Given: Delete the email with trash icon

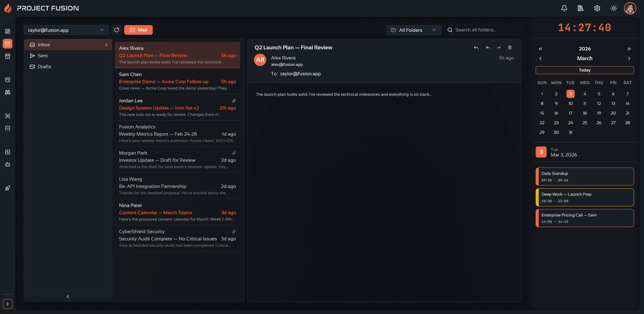Looking at the screenshot, I should [x=510, y=47].
